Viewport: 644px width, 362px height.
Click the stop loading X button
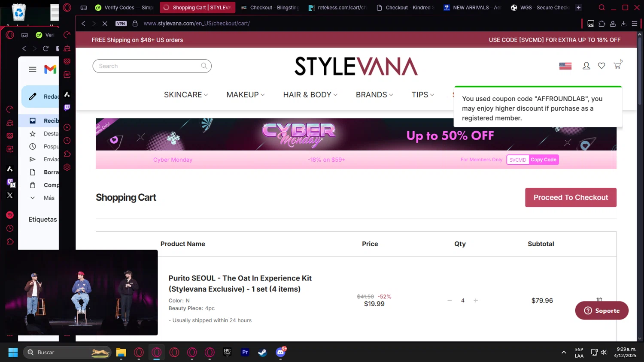[104, 24]
